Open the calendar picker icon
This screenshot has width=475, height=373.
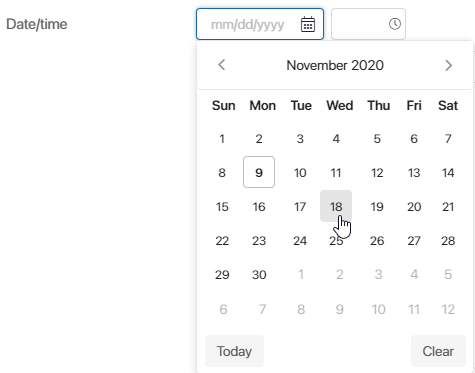tap(308, 24)
